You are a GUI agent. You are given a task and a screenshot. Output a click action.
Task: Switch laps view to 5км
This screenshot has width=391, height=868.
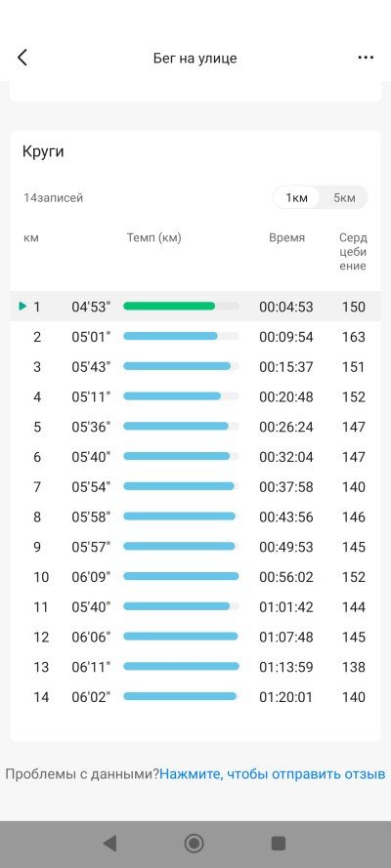pyautogui.click(x=344, y=197)
